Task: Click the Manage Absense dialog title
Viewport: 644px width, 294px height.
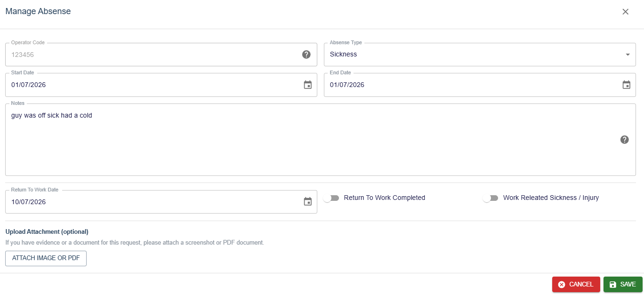Action: pyautogui.click(x=38, y=11)
